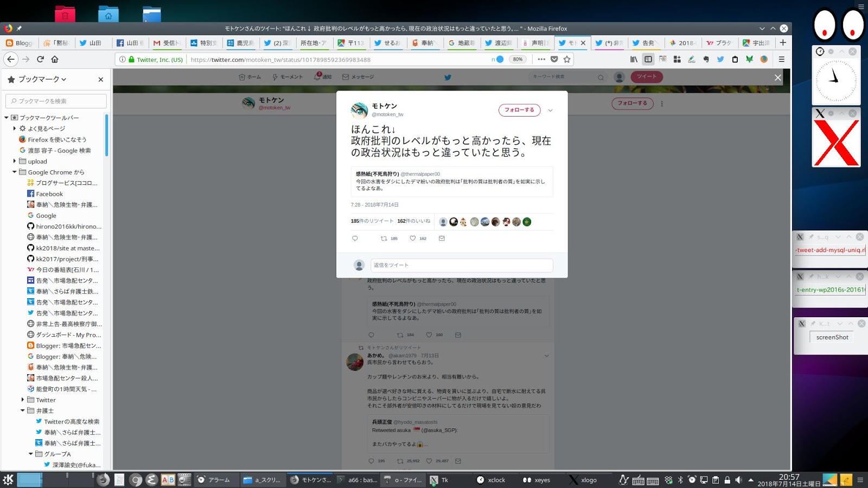Click the site information icon in URL bar
The image size is (868, 488).
[x=123, y=59]
